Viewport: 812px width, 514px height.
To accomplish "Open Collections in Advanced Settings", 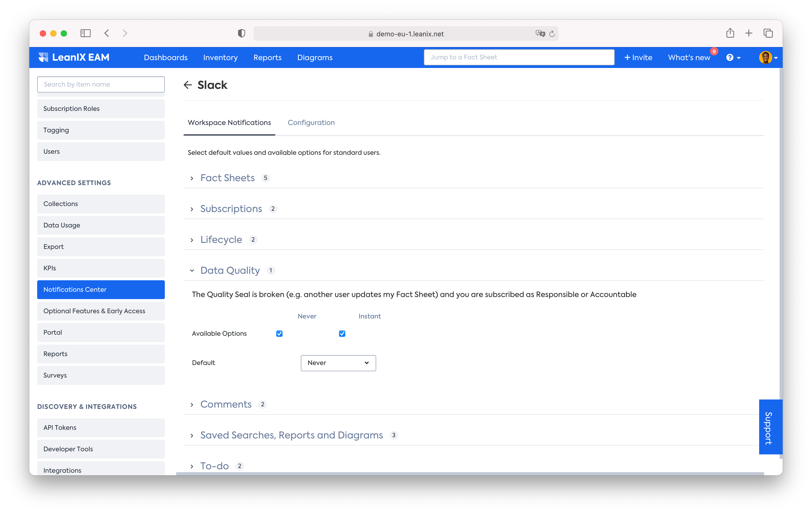I will [x=101, y=204].
